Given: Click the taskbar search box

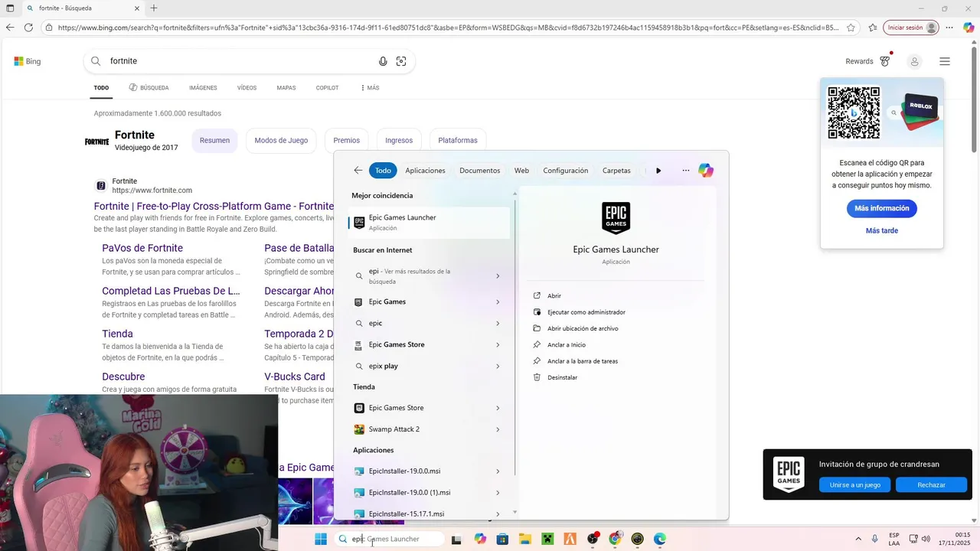Looking at the screenshot, I should click(x=389, y=539).
